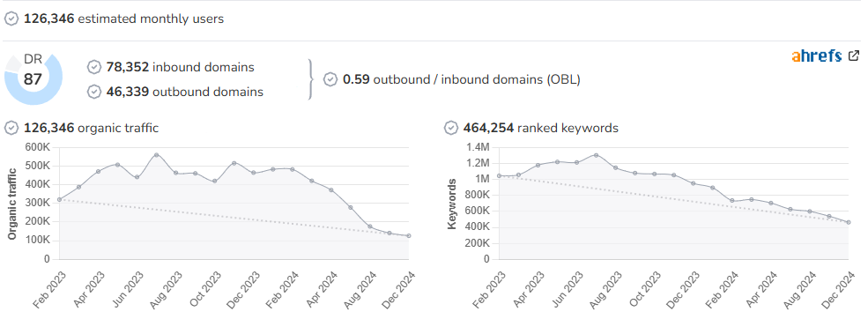
Task: Open the external link icon beside ahrefs
Action: point(854,56)
